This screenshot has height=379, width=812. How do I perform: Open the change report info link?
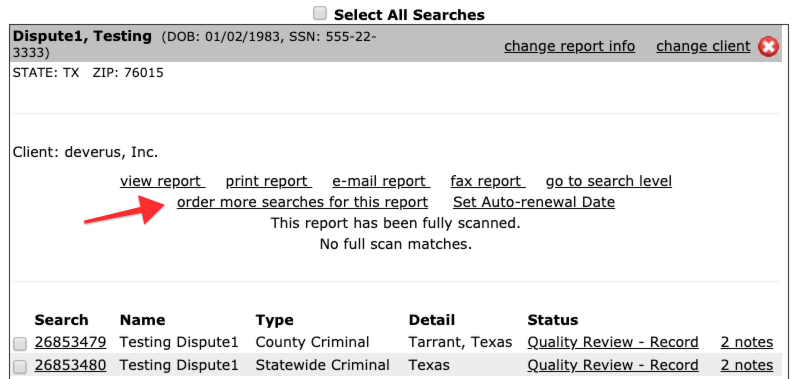570,46
